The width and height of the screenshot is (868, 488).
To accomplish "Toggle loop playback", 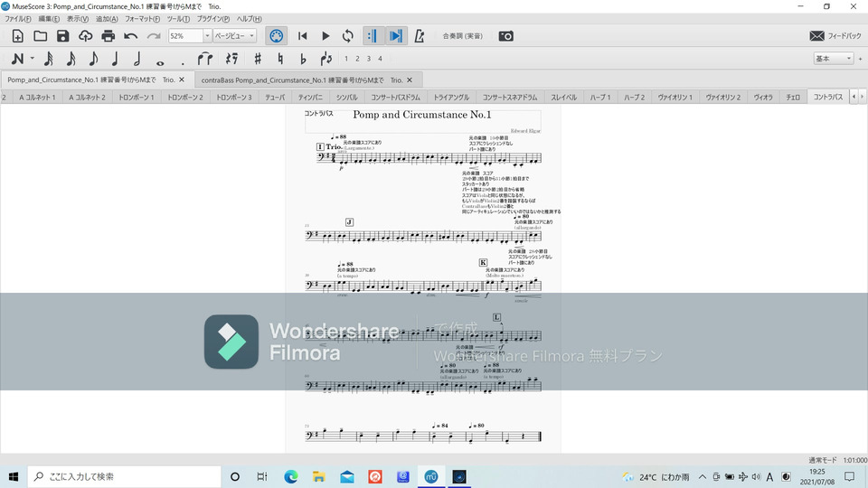I will (347, 36).
